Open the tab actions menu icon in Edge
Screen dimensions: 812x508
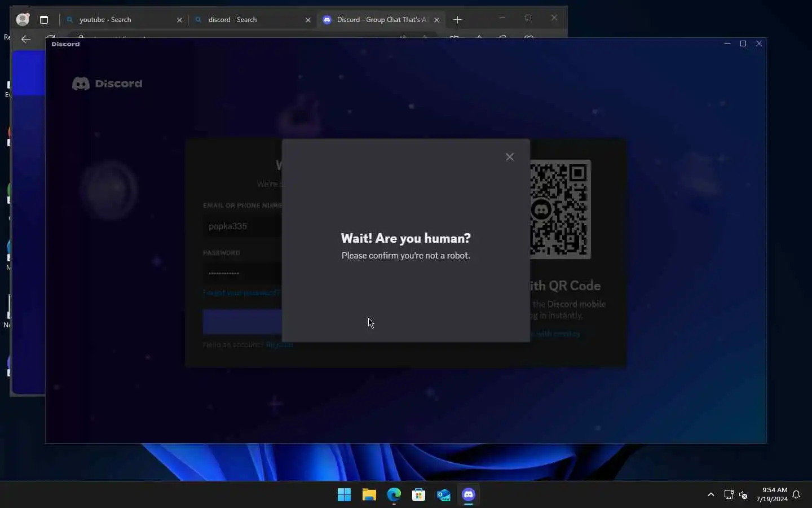(x=44, y=20)
